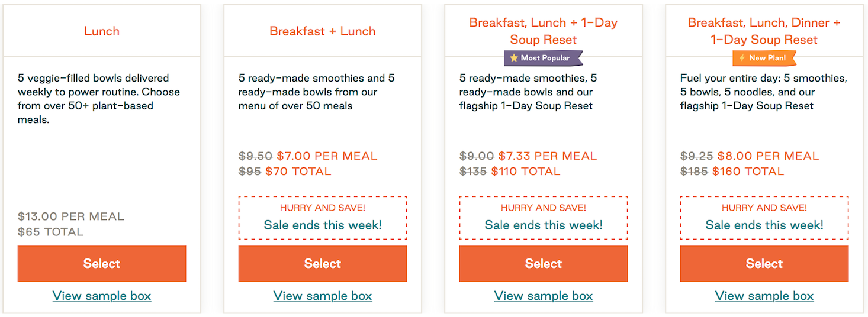Open sample box link for New Plan
The height and width of the screenshot is (317, 868).
tap(764, 296)
